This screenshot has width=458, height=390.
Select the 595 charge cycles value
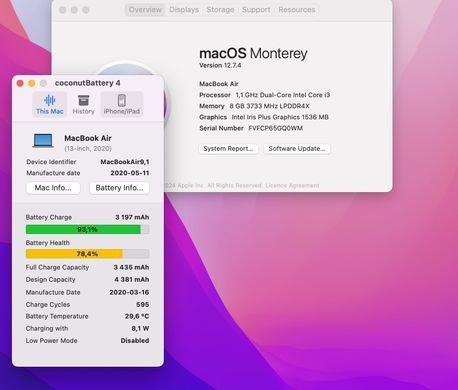click(x=142, y=305)
